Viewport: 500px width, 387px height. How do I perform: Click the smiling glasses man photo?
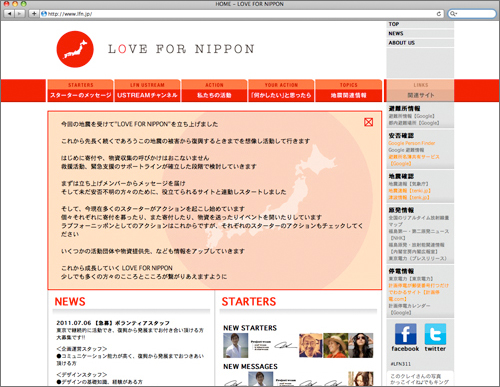[x=311, y=346]
